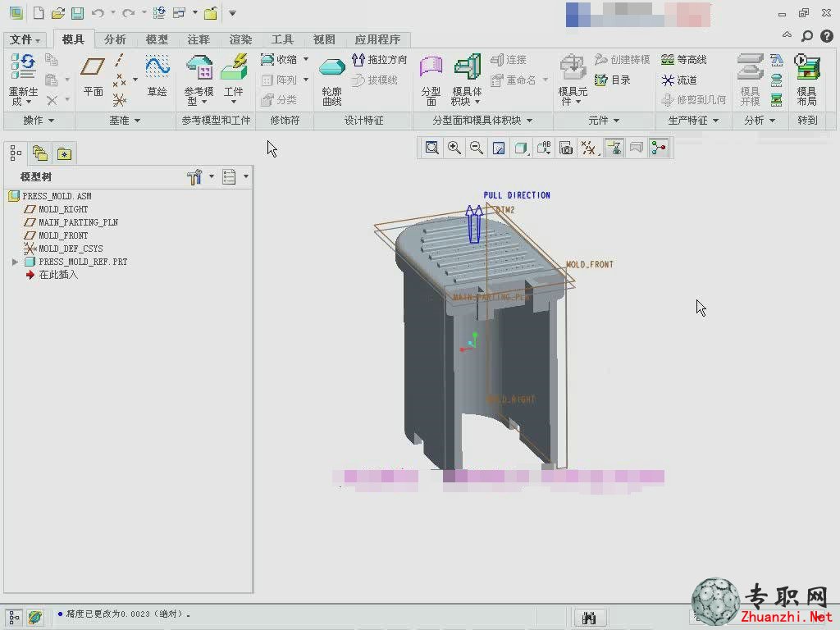Click the binoculars Find icon in status bar
840x630 pixels.
tap(589, 618)
